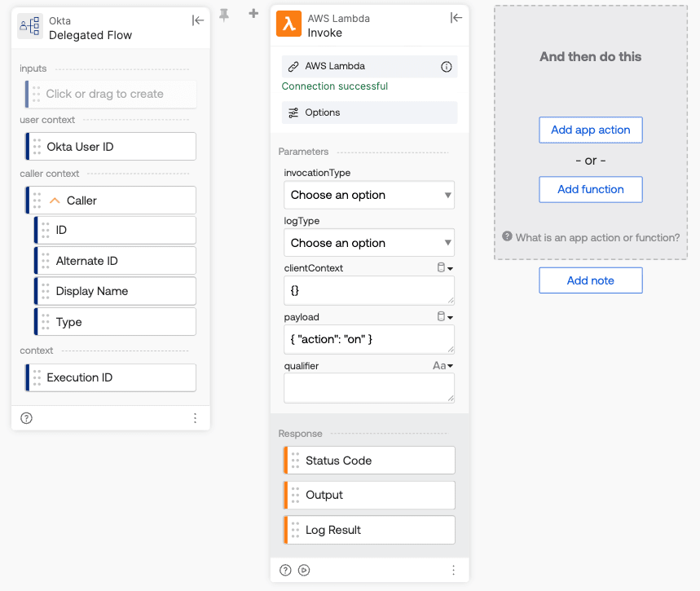Grab drag handle of Caller field
The width and height of the screenshot is (700, 591).
coord(37,201)
